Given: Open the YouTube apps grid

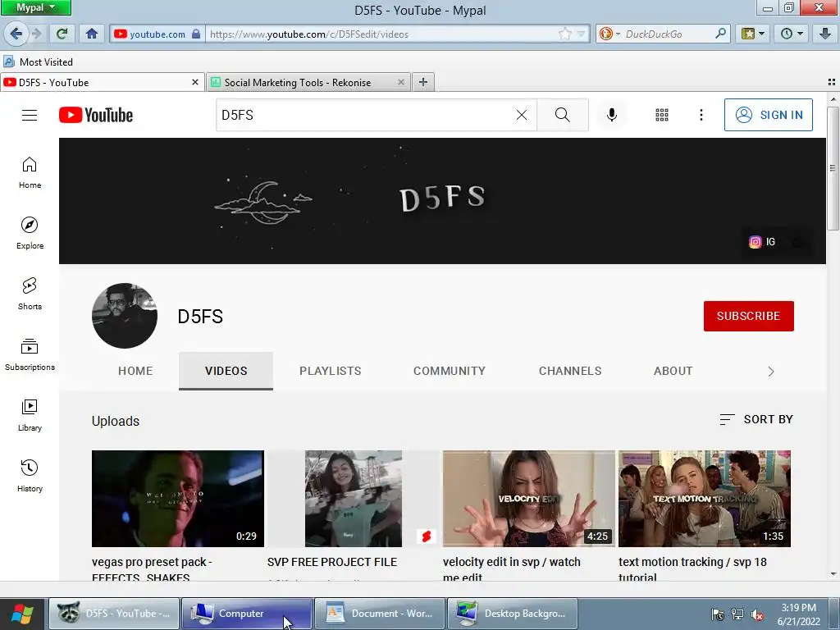Looking at the screenshot, I should 662,115.
